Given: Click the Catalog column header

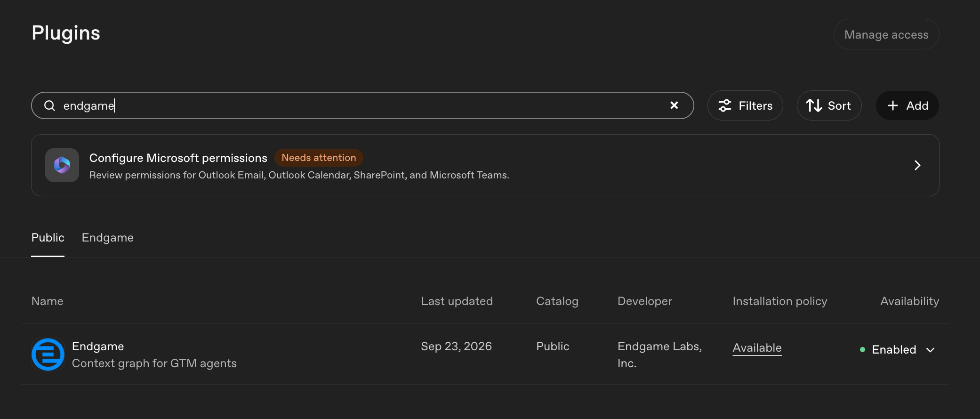Looking at the screenshot, I should [557, 301].
